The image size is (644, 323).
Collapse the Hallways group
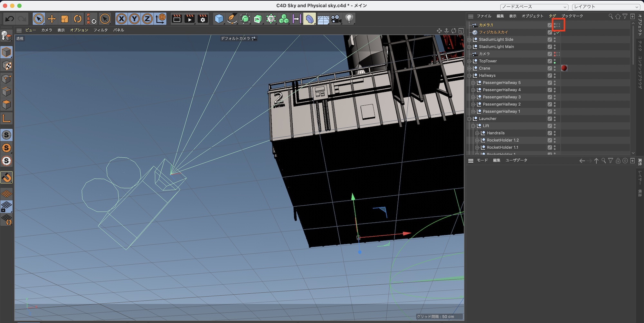click(469, 76)
